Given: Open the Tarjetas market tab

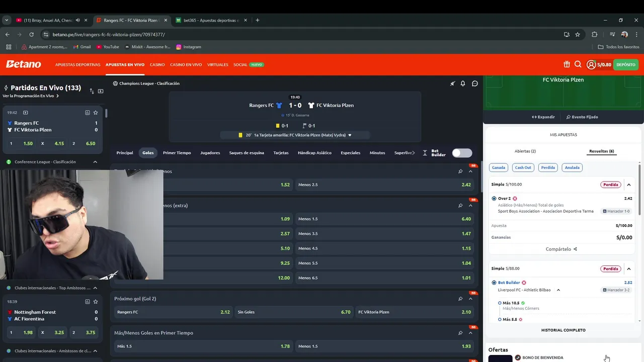Looking at the screenshot, I should coord(281,153).
